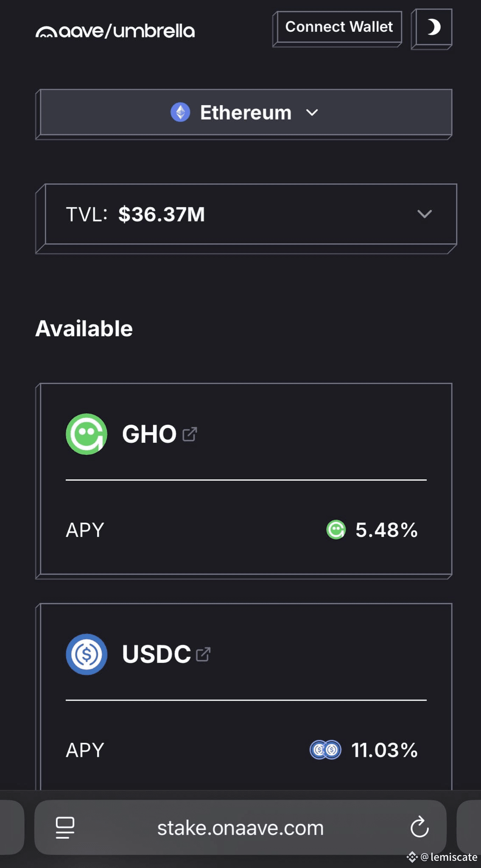Select the USDC staking card title
The image size is (481, 868).
157,654
